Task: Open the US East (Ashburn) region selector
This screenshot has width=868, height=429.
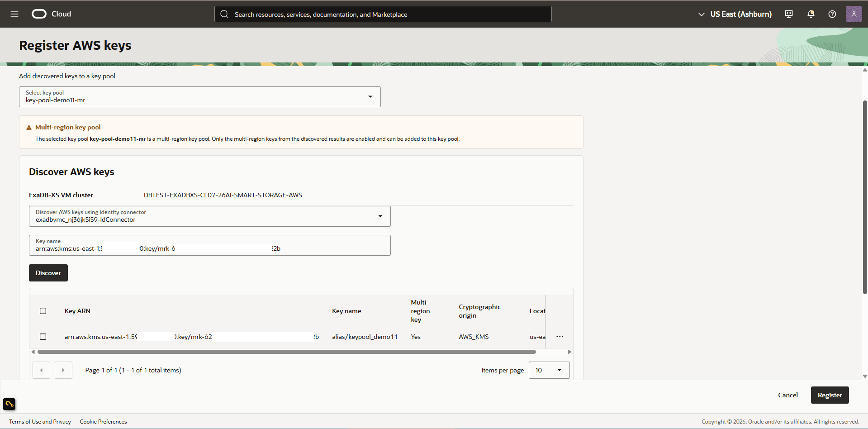Action: [735, 14]
